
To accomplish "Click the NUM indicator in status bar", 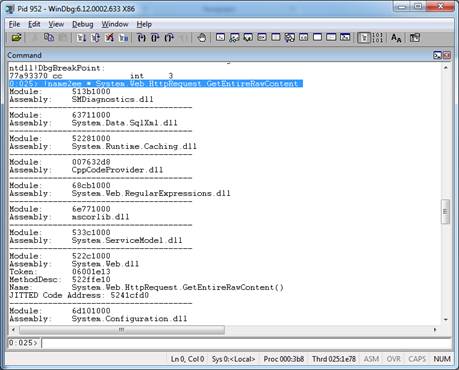I will (442, 359).
